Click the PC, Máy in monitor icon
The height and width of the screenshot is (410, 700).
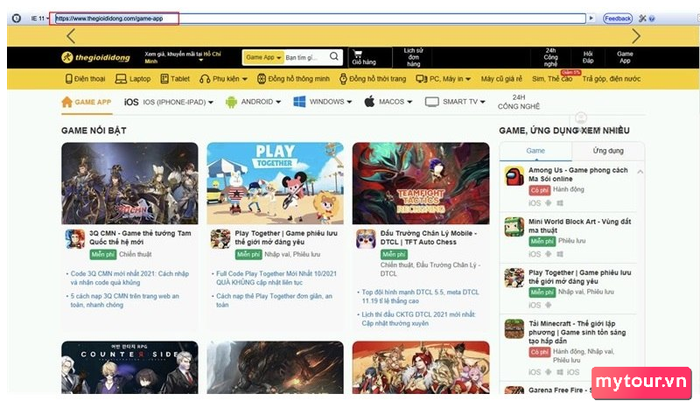point(421,79)
